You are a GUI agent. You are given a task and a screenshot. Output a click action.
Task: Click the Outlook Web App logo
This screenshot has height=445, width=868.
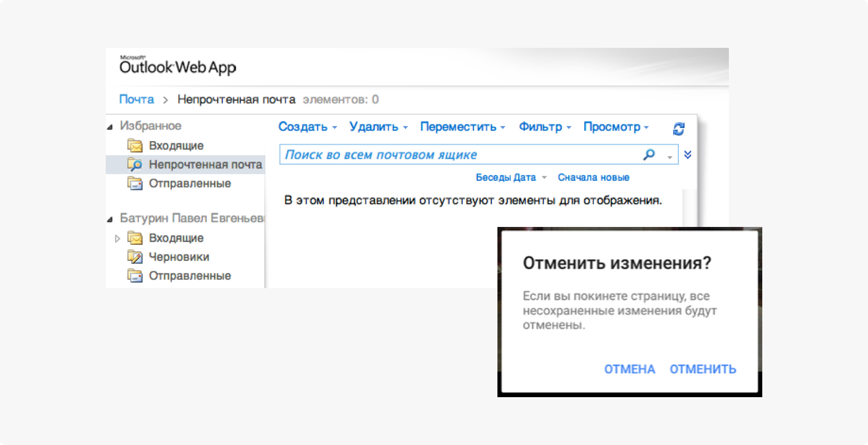click(x=177, y=66)
